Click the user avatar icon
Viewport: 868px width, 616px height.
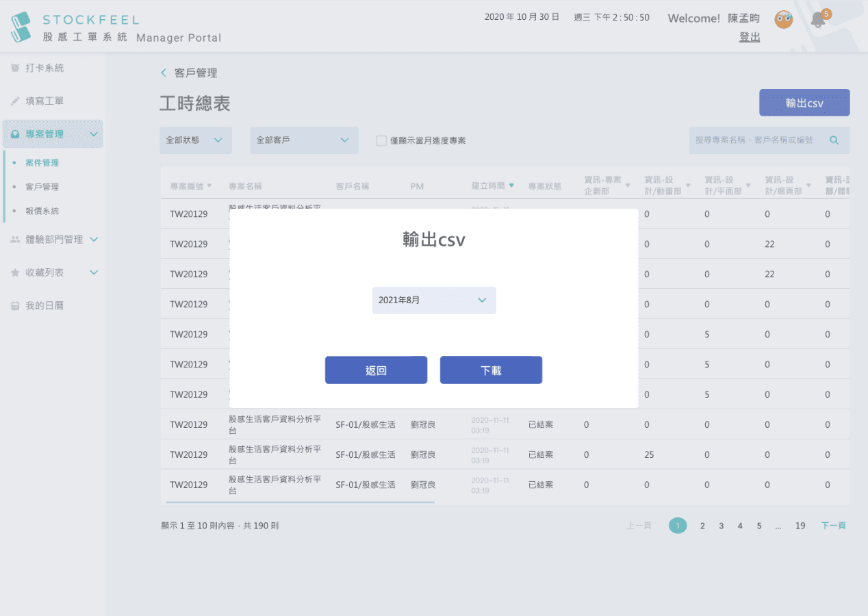(784, 20)
